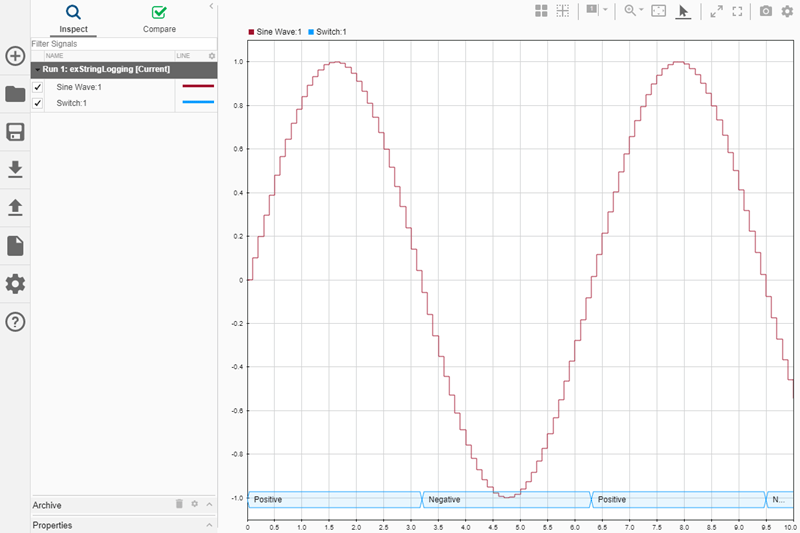This screenshot has width=800, height=533.
Task: Open column settings gear in signal table header
Action: (x=212, y=56)
